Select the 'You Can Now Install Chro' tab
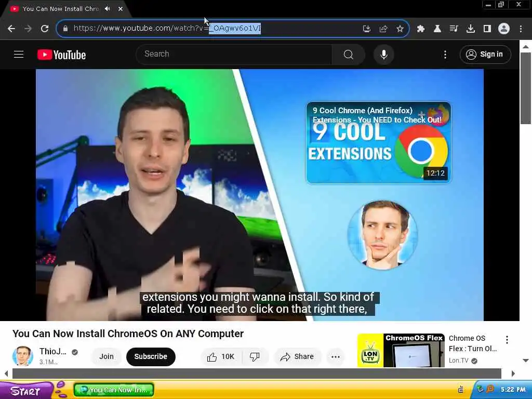 pos(60,9)
